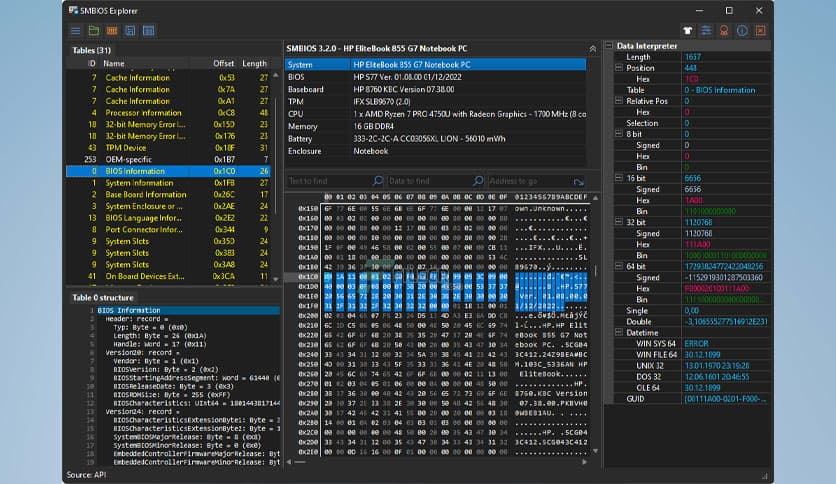This screenshot has width=836, height=484.
Task: Click the Address to go arrow icon
Action: point(578,182)
